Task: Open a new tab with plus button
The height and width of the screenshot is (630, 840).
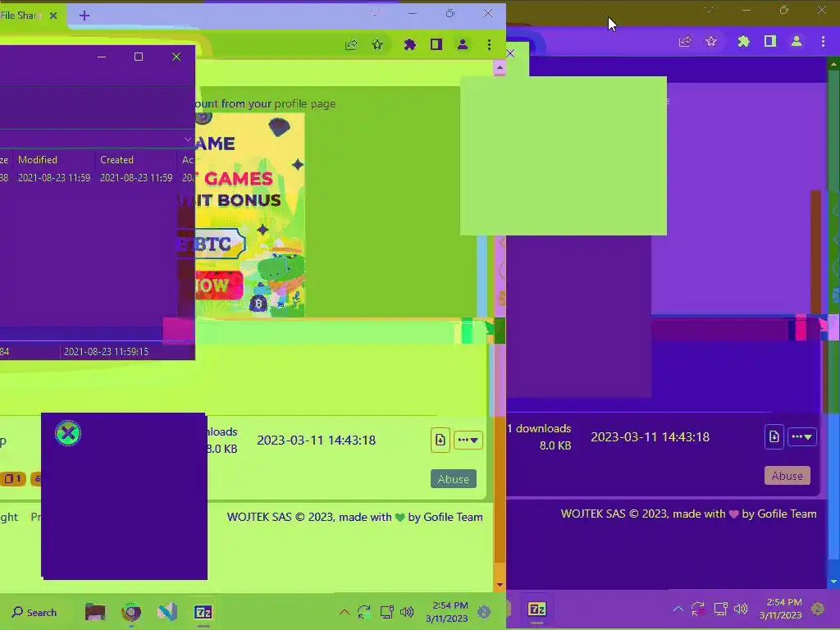Action: tap(84, 16)
